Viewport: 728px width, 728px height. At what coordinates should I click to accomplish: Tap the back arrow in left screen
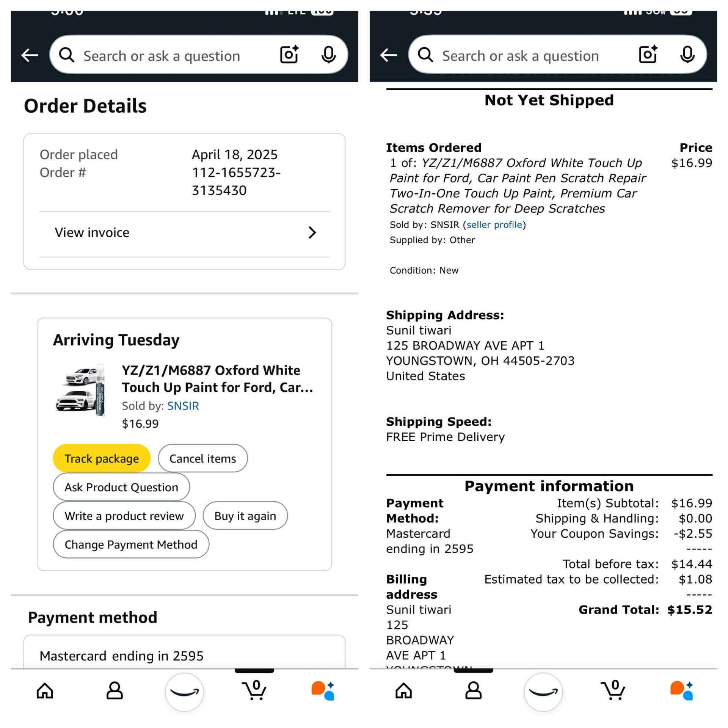30,55
